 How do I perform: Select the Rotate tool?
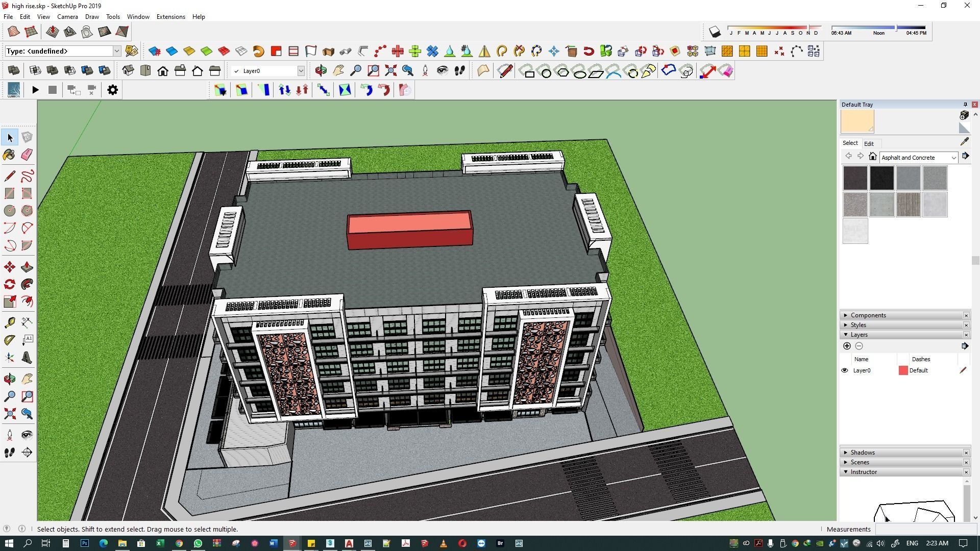(10, 284)
